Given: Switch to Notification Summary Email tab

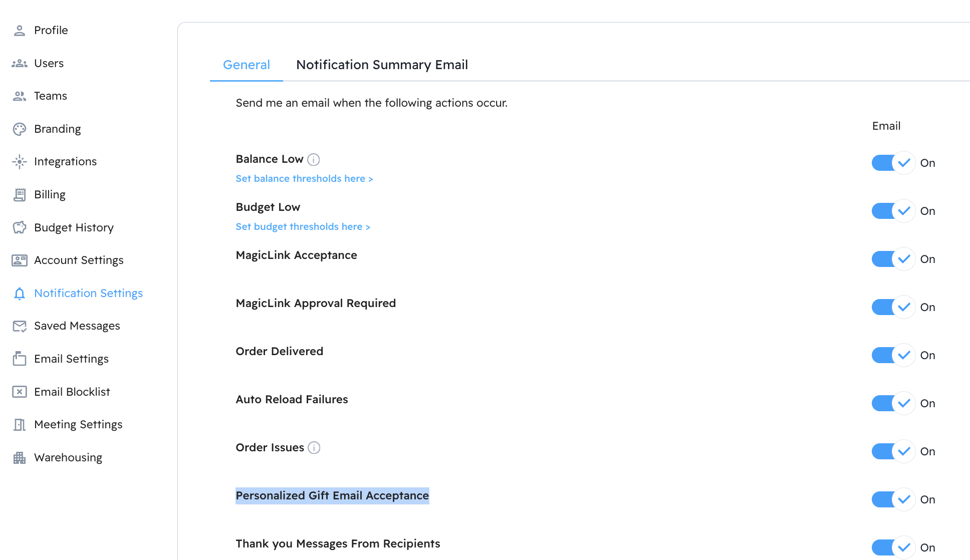Looking at the screenshot, I should (382, 65).
